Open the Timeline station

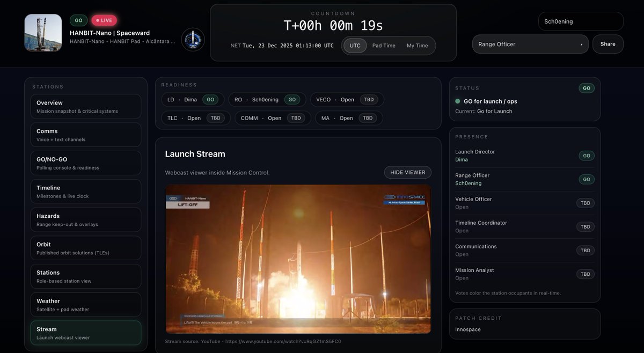coord(86,192)
